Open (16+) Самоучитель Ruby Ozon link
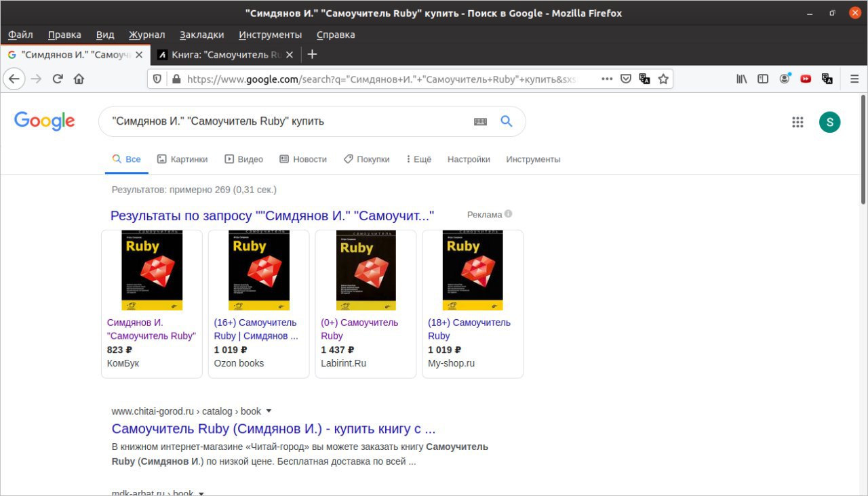The height and width of the screenshot is (496, 868). (x=256, y=329)
